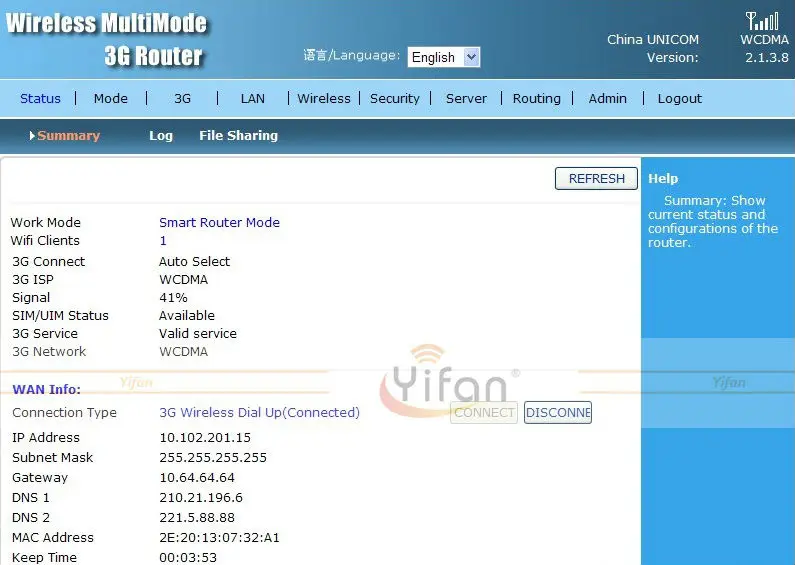Click the 3G ISP value WCDMA

184,279
